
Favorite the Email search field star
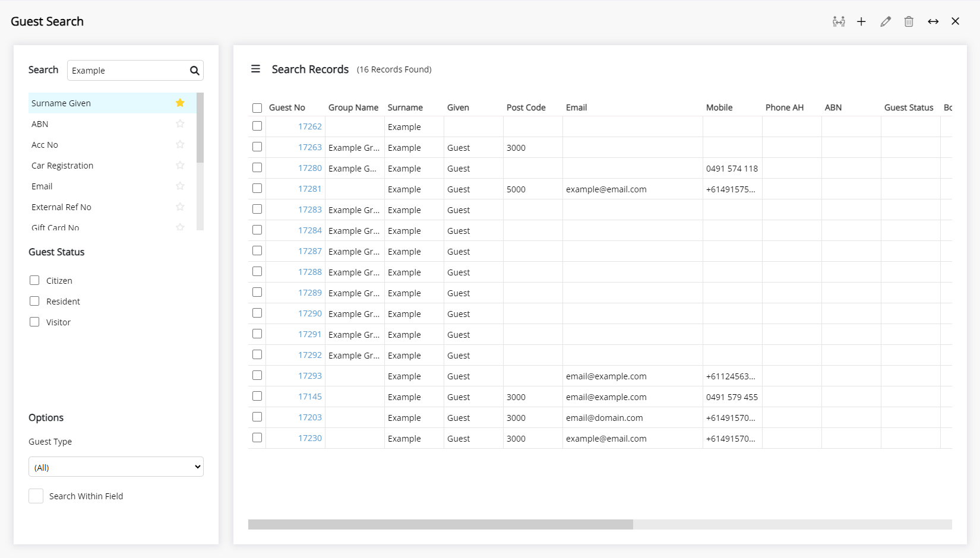coord(180,186)
